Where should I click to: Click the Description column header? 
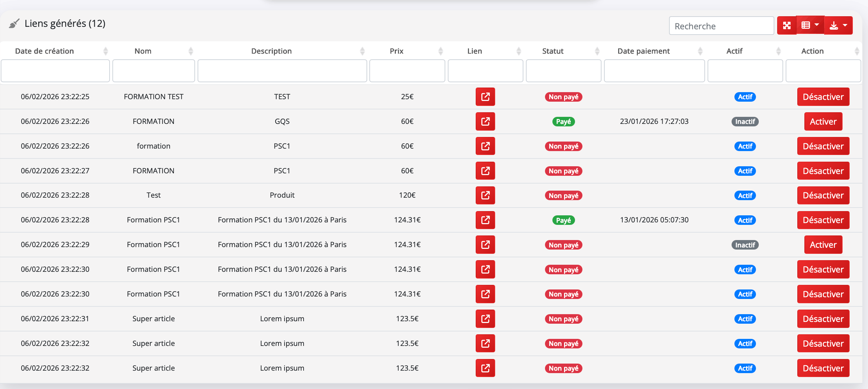pos(271,51)
